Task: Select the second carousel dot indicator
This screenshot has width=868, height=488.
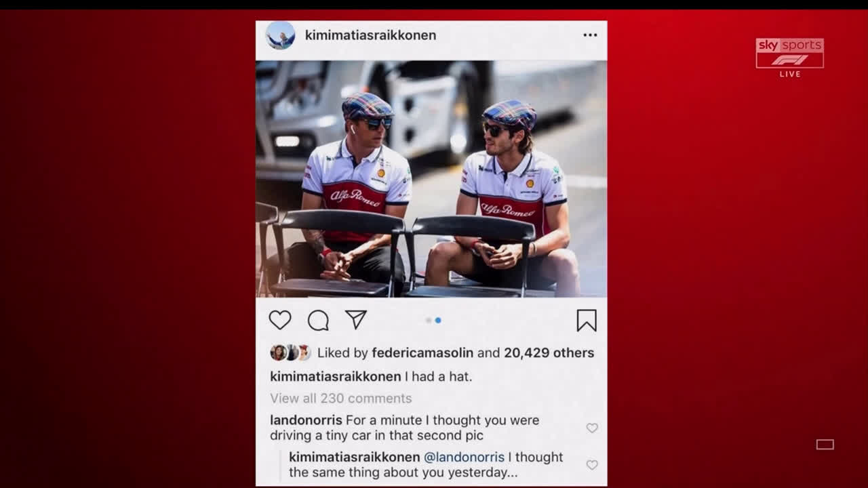Action: [x=438, y=320]
